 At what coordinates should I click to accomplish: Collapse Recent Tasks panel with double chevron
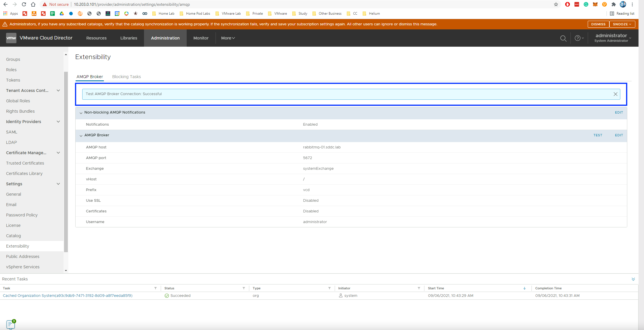tap(633, 279)
